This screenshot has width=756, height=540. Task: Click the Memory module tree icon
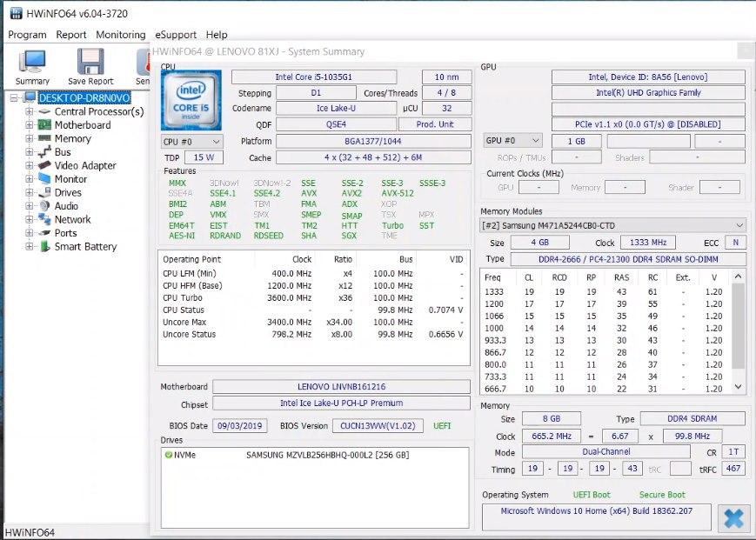coord(44,138)
